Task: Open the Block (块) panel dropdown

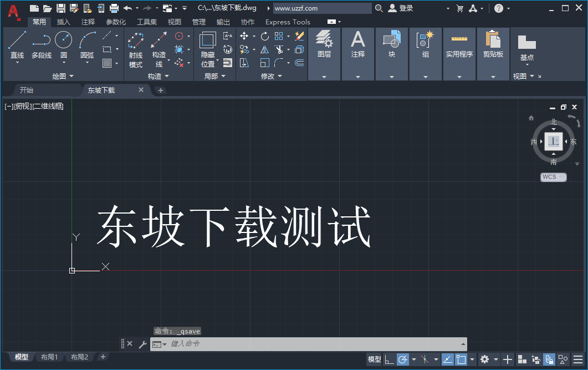Action: [x=391, y=77]
